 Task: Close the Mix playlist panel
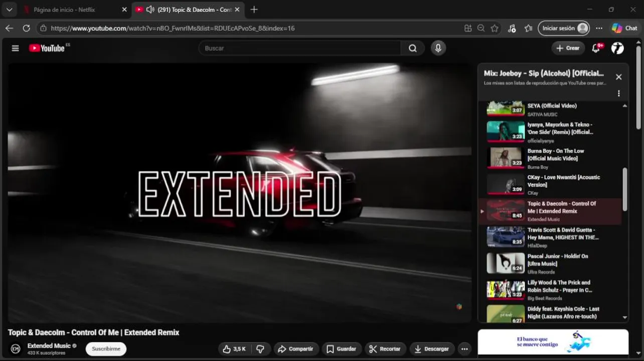618,77
